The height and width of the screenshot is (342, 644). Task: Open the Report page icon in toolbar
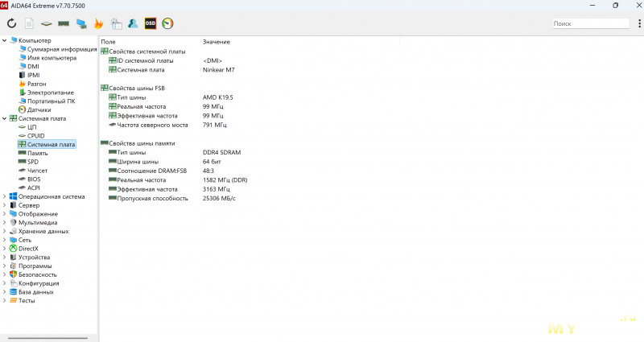29,23
